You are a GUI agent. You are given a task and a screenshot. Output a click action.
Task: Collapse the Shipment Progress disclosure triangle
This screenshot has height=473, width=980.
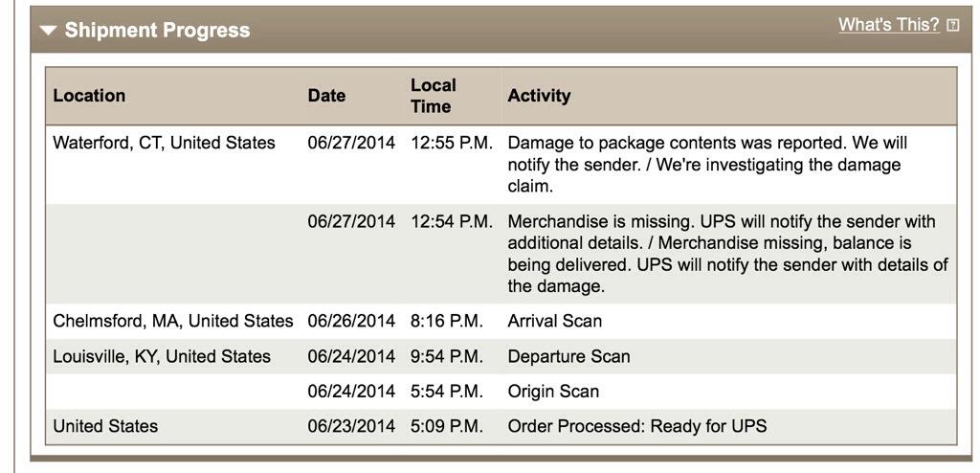tap(48, 30)
